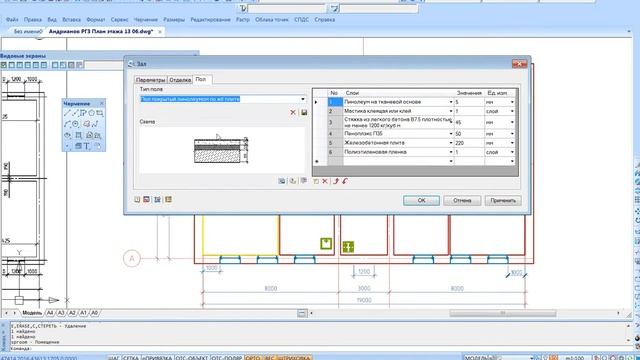The height and width of the screenshot is (360, 640).
Task: Toggle ВЕС mode in status bar
Action: (269, 358)
